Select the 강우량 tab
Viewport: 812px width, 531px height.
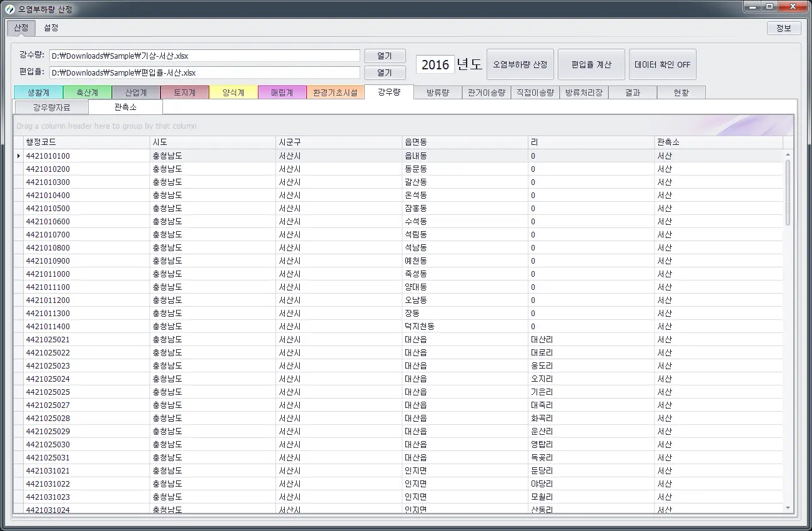click(389, 92)
